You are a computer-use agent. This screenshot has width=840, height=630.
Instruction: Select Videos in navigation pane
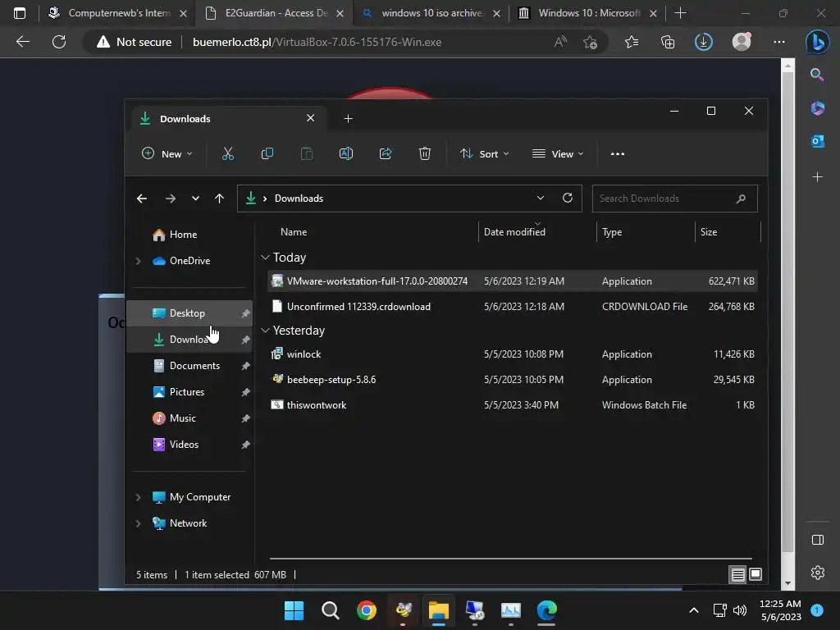pos(189,445)
